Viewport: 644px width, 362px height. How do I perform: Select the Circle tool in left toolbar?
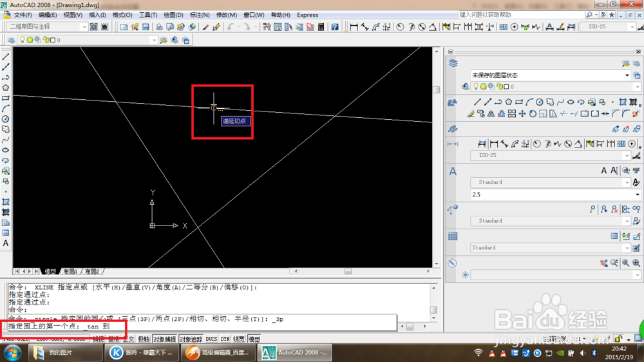point(6,119)
